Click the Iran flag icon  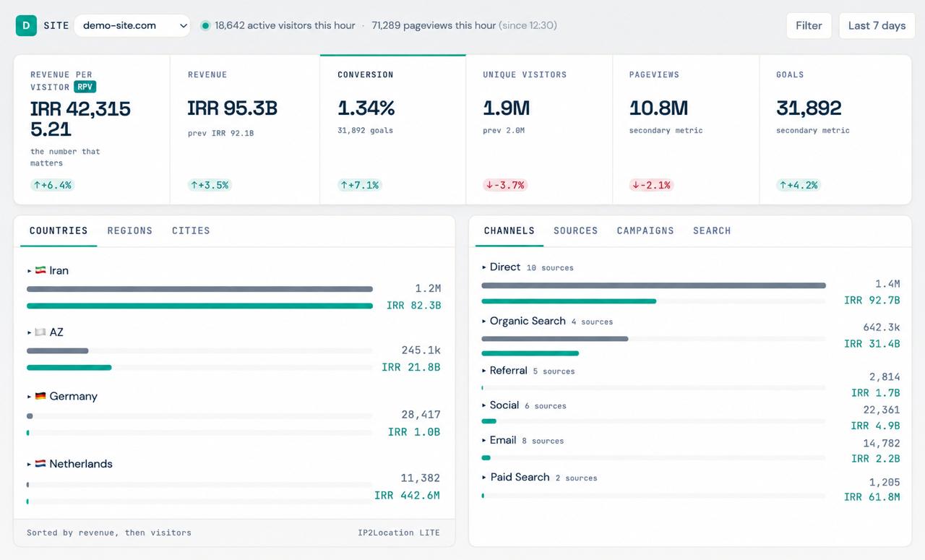(x=40, y=270)
